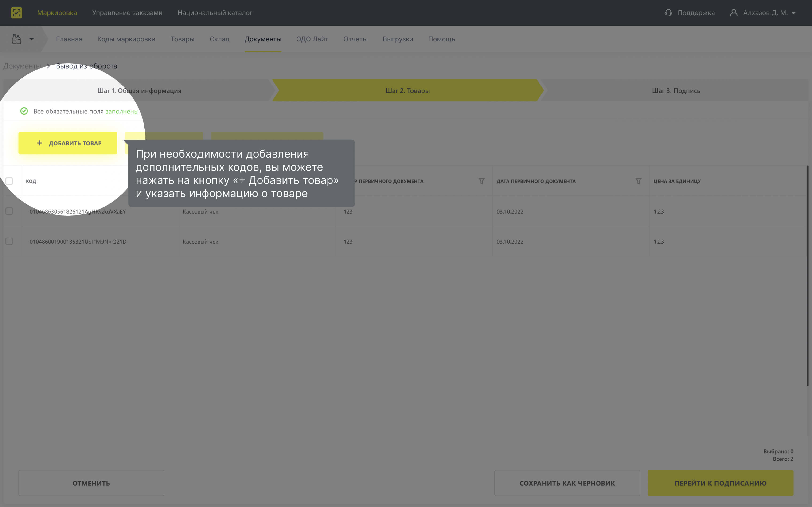Click ДАТА ПЕРВИЧНОГО ДОКУМЕНТА column header
Screen dimensions: 812x507
click(x=536, y=181)
